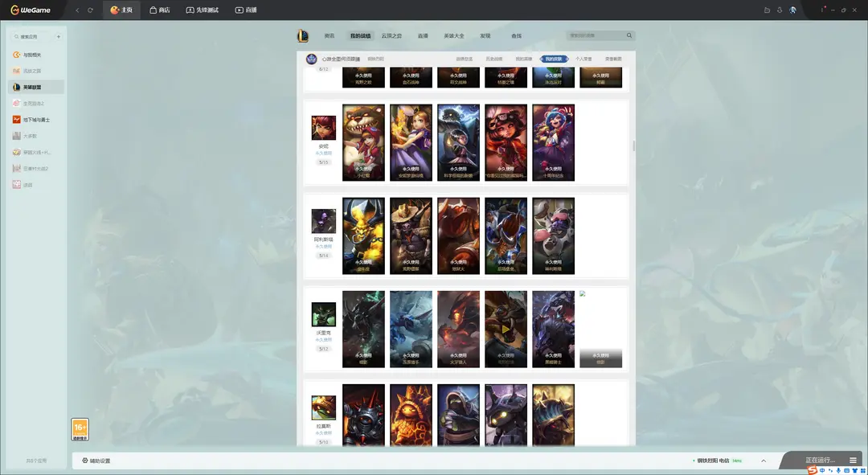Open the user avatar in the title bar

pyautogui.click(x=792, y=10)
